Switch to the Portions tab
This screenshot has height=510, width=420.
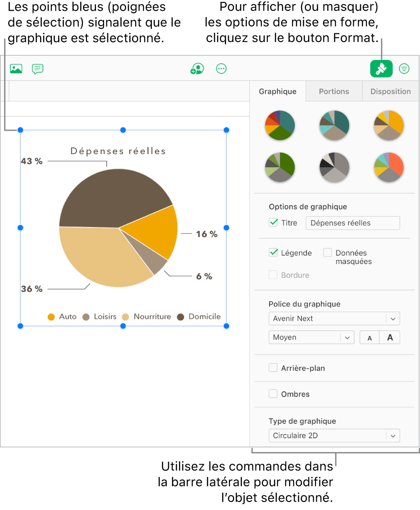pos(334,91)
